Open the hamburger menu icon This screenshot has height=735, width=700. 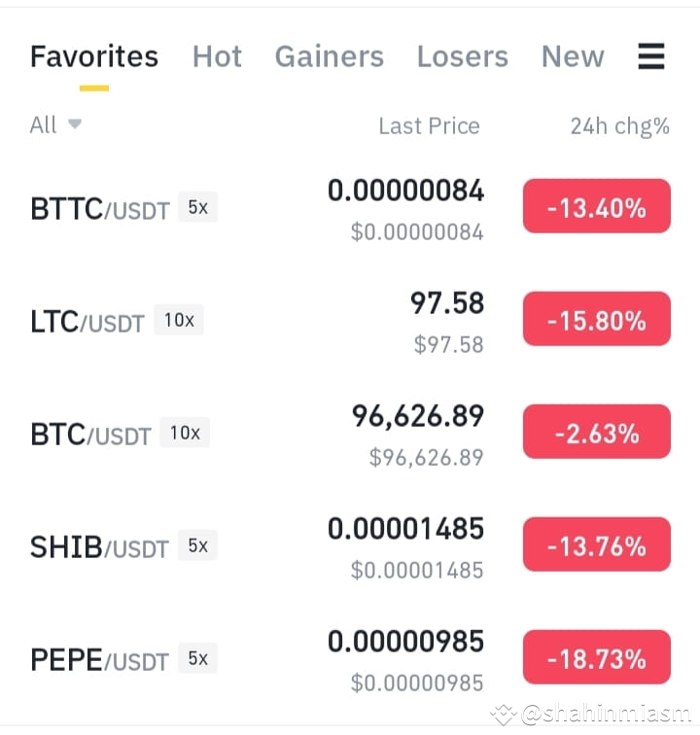click(x=651, y=56)
